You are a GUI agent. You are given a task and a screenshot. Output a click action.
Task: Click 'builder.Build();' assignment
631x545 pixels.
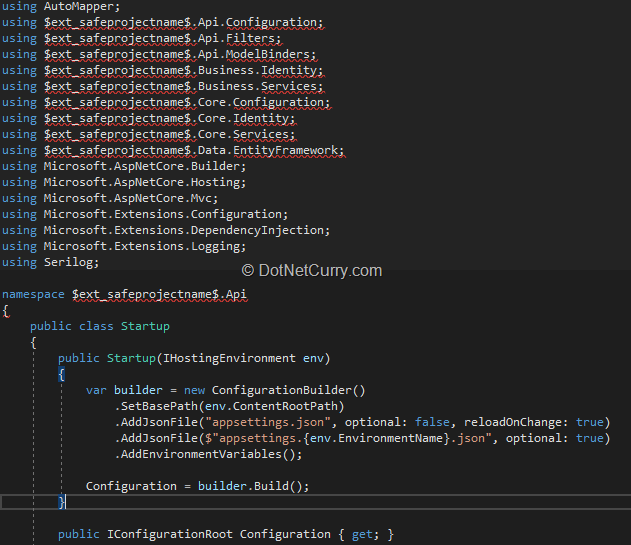tap(254, 486)
